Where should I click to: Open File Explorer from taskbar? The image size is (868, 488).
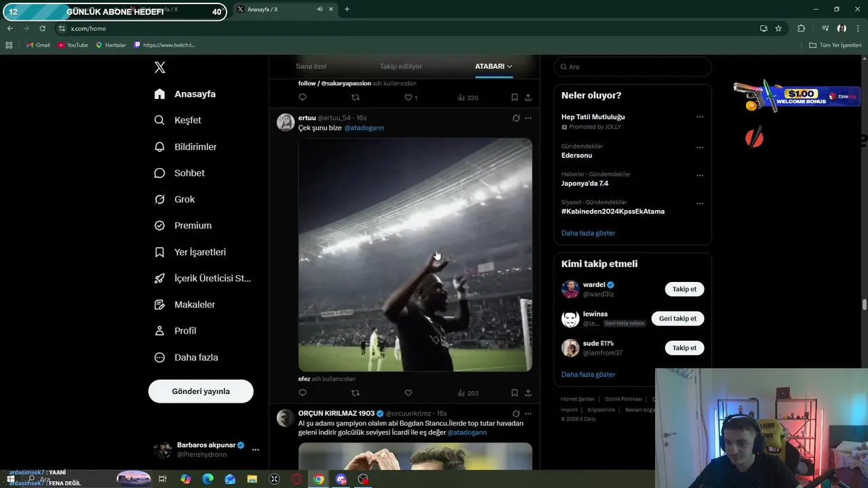(x=252, y=479)
